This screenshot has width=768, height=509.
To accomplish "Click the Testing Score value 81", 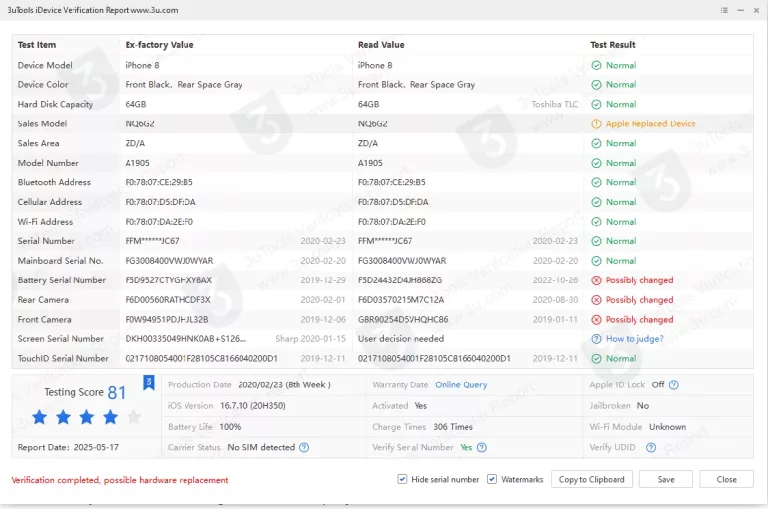I will tap(117, 393).
